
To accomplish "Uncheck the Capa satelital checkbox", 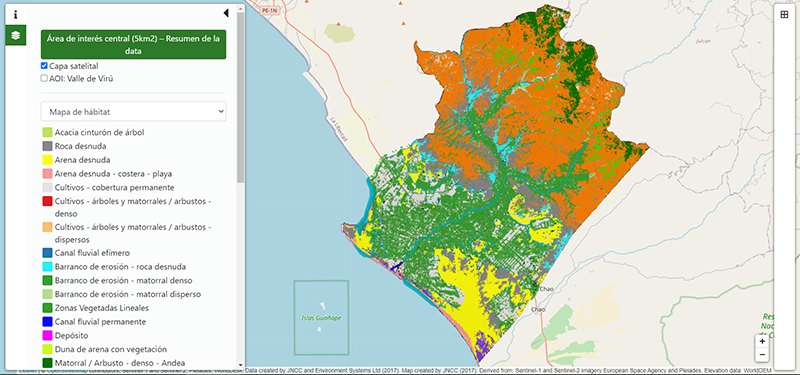I will click(44, 66).
